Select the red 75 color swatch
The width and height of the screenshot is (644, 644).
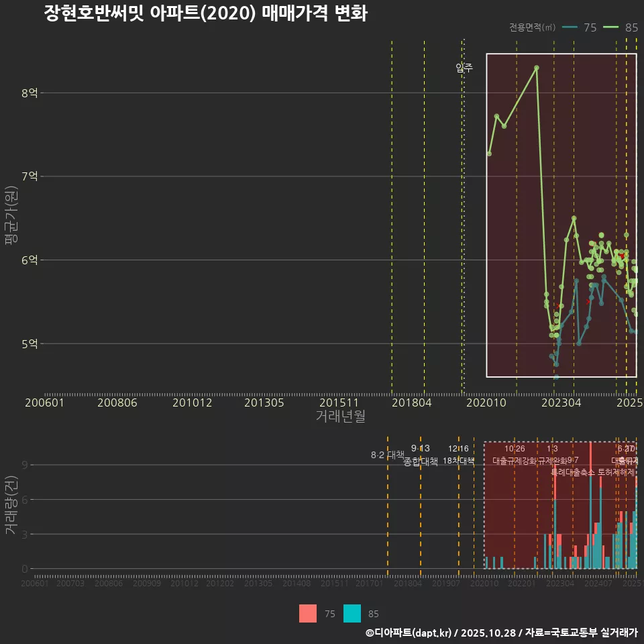(x=307, y=613)
